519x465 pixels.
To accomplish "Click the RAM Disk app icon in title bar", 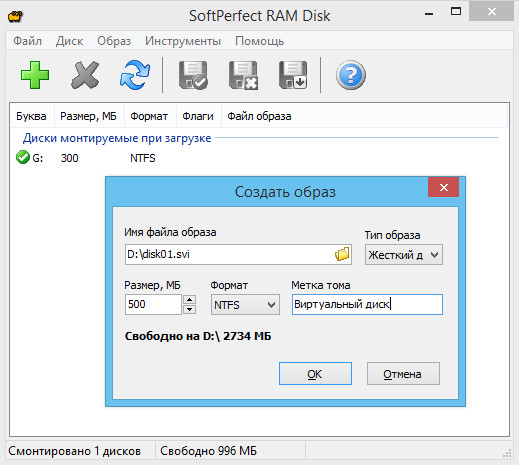I will [x=15, y=16].
